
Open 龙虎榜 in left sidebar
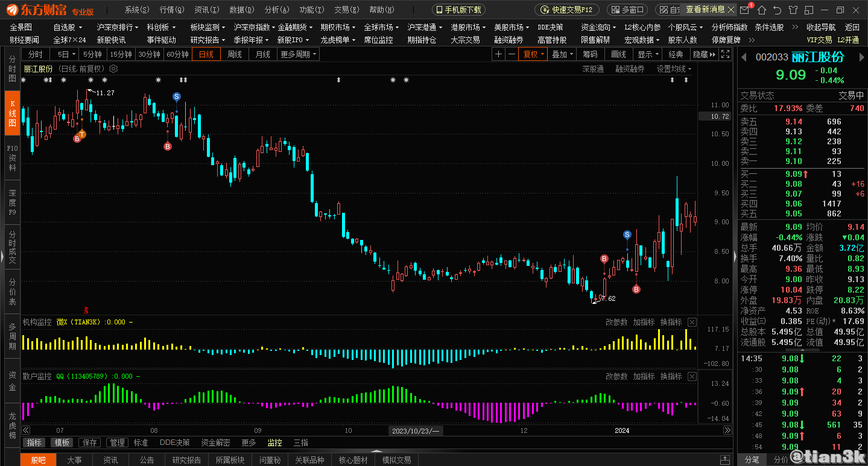[12, 425]
